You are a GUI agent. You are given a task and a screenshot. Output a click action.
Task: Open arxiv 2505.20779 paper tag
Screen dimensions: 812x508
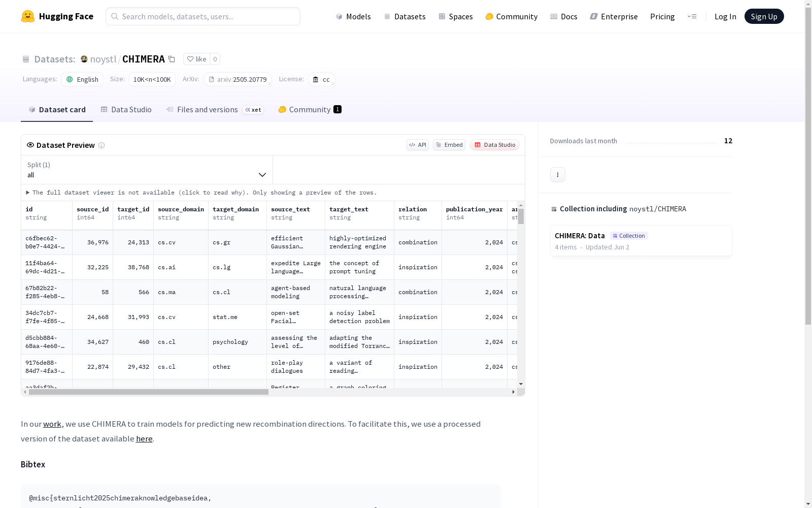[x=238, y=79]
